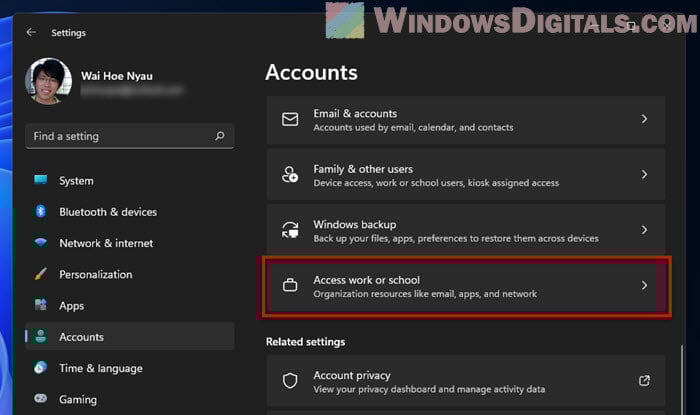
Task: Click the System monitor icon
Action: 41,180
